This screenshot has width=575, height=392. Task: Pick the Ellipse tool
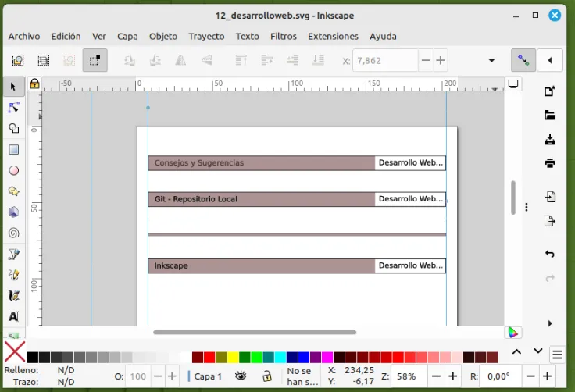pos(13,170)
